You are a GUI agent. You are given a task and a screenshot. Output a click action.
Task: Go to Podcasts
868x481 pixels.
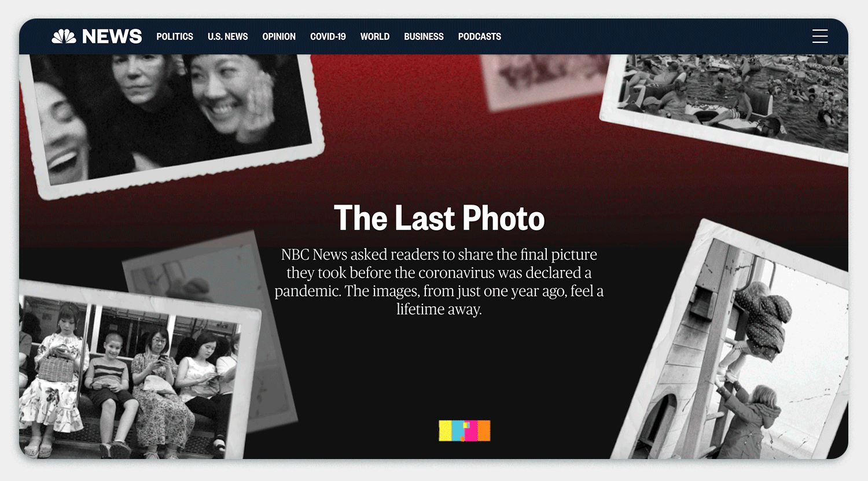pos(480,36)
